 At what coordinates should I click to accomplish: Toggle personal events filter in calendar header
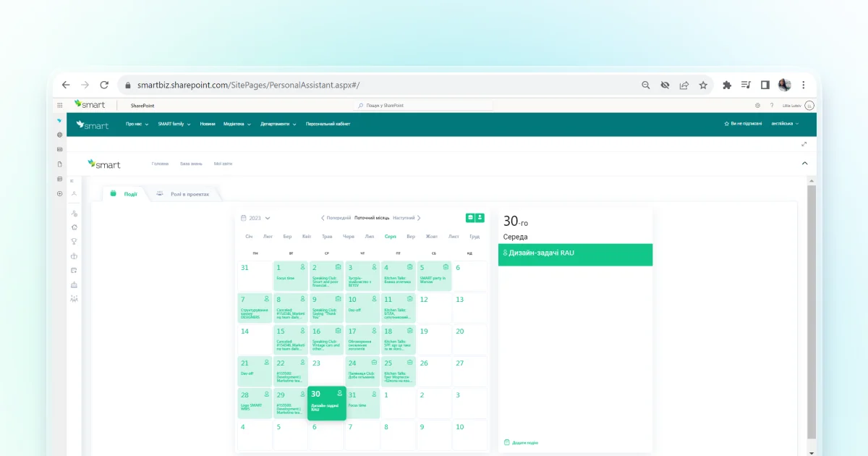[480, 217]
